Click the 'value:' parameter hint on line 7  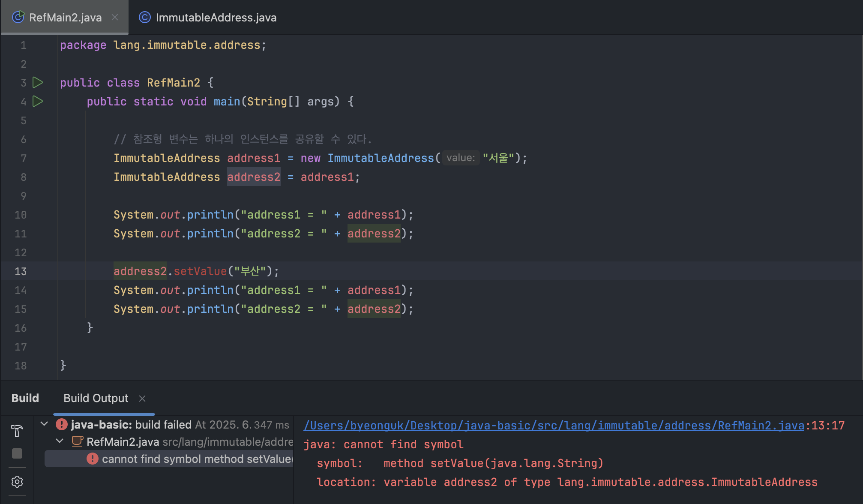click(x=461, y=158)
